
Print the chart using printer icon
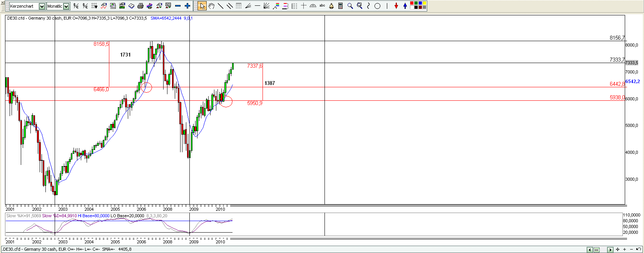pos(141,6)
